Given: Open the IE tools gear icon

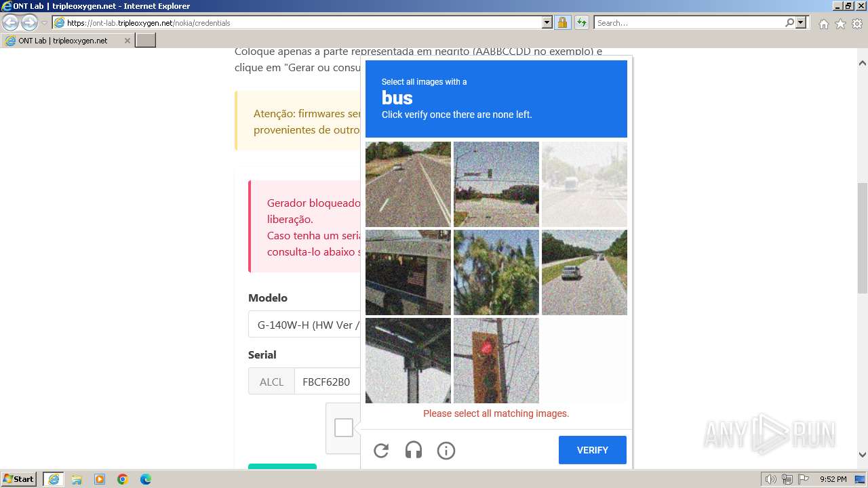Looking at the screenshot, I should (857, 24).
